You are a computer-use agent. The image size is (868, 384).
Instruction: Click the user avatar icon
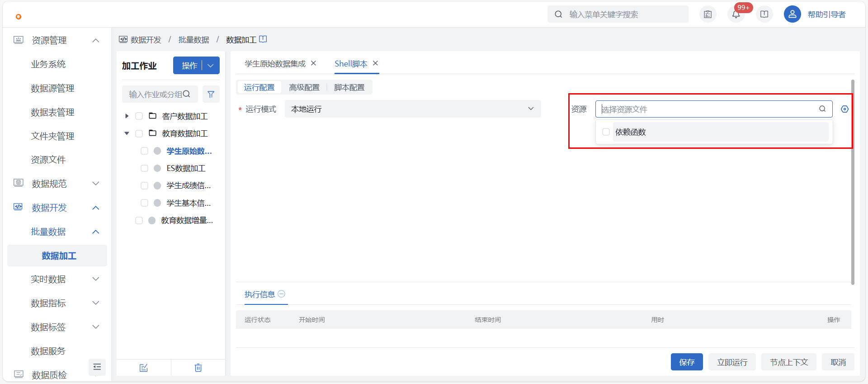(793, 14)
